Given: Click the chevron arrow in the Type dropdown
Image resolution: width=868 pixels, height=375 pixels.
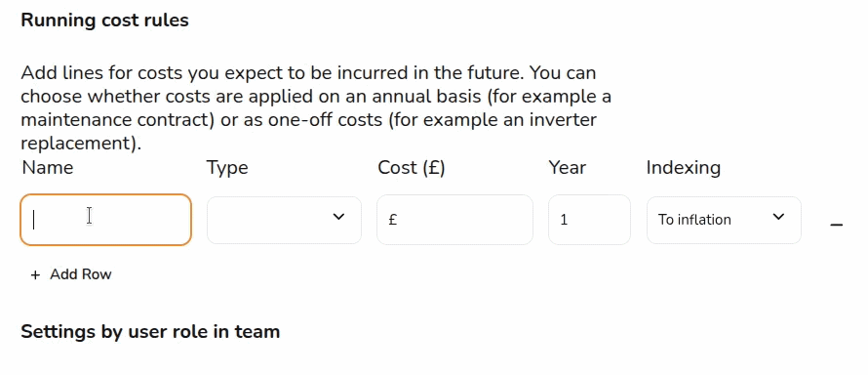Looking at the screenshot, I should [338, 217].
